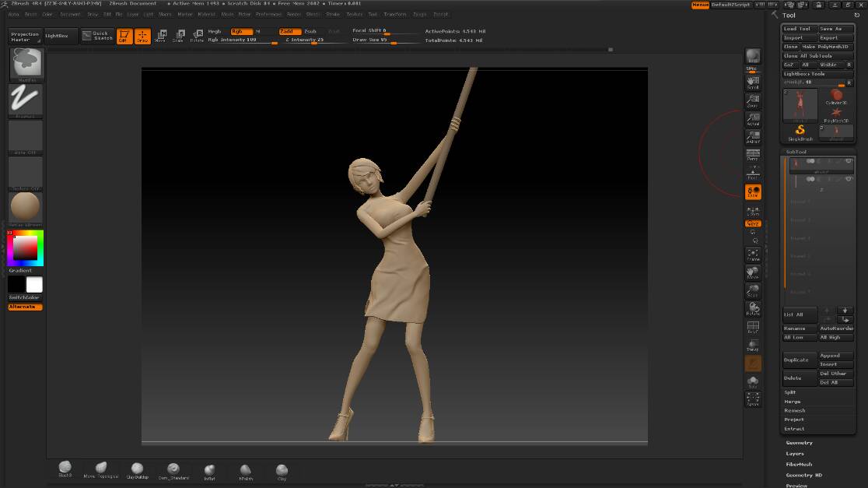Expand the FiberMesh section
This screenshot has height=488, width=868.
click(x=799, y=465)
